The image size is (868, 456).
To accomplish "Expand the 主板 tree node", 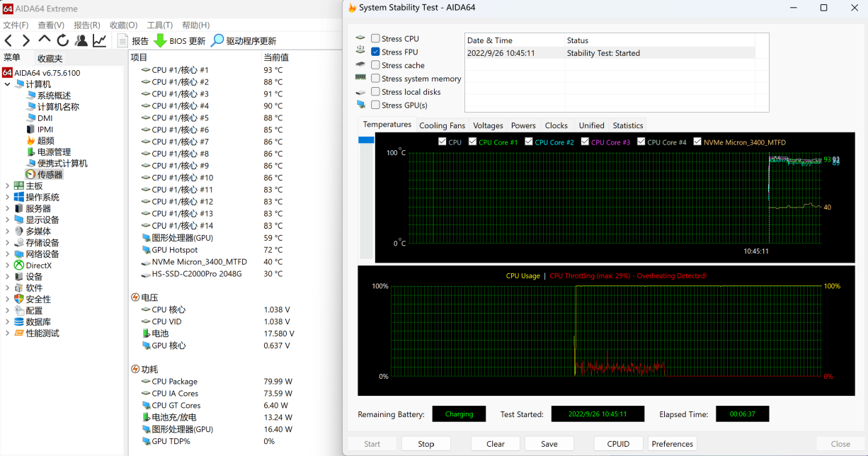I will (7, 186).
